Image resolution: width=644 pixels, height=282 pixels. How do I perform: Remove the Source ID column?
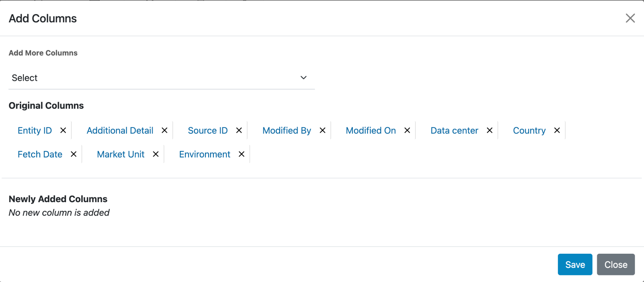[x=239, y=130]
